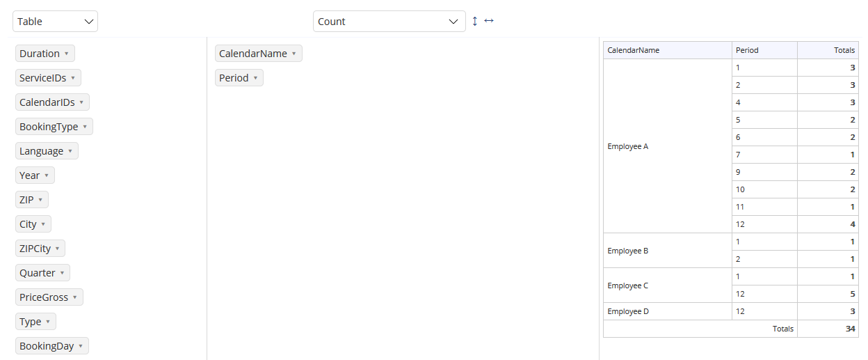Open Year attribute filter triangle
Viewport: 868px width, 360px height.
click(x=47, y=175)
